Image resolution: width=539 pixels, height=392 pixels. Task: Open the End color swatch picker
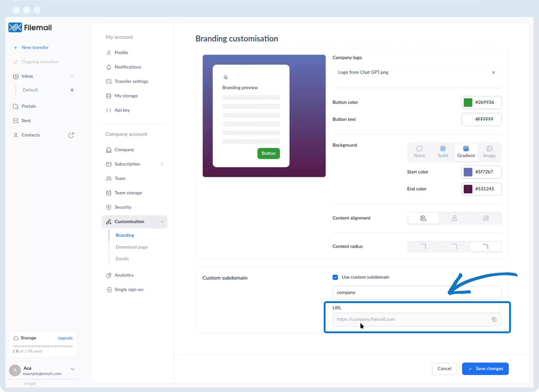(x=468, y=189)
